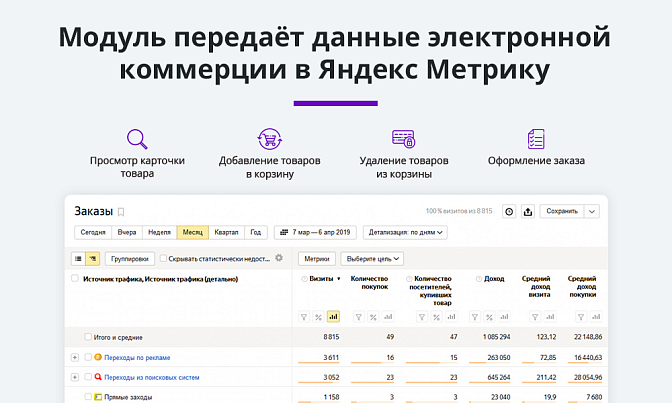Select the Месяц period tab
The height and width of the screenshot is (403, 672).
[x=193, y=232]
